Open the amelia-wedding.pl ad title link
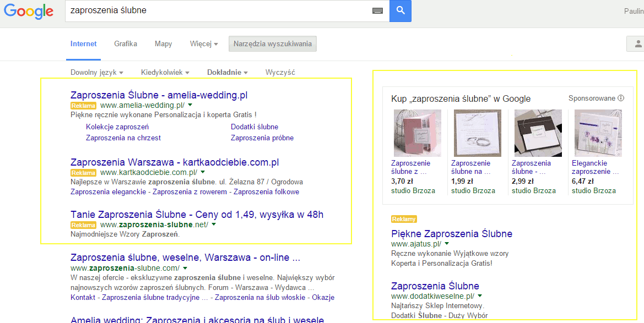 point(159,95)
